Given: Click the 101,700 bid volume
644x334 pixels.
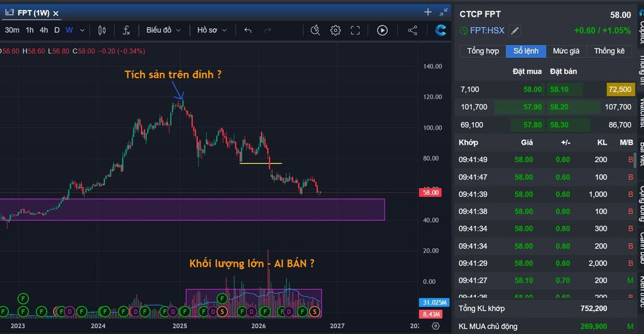Looking at the screenshot, I should click(x=474, y=107).
